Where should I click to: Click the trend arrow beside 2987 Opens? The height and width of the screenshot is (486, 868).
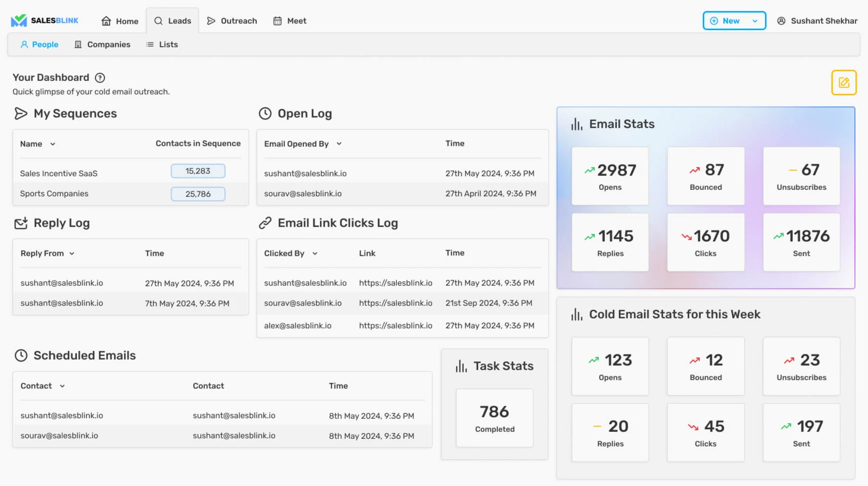pos(590,170)
